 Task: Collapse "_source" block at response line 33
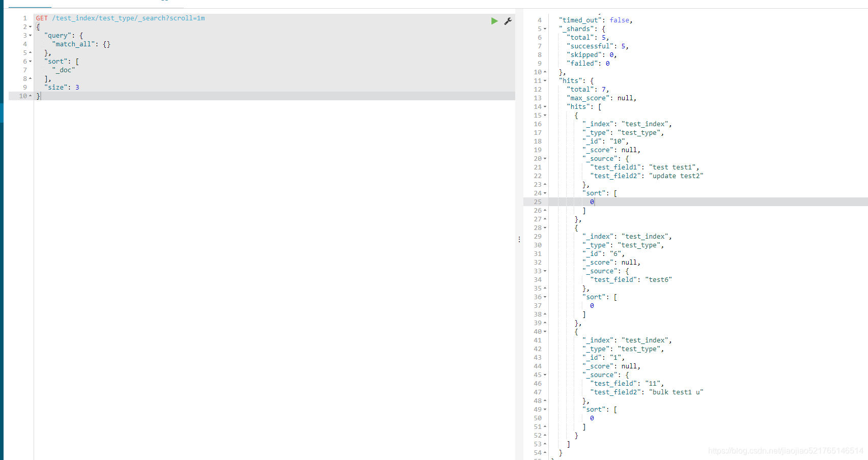(x=545, y=271)
